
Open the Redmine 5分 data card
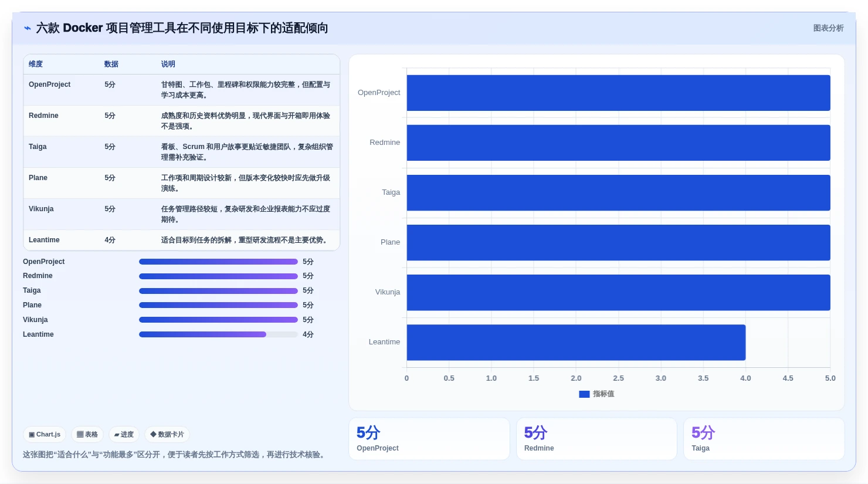(596, 439)
